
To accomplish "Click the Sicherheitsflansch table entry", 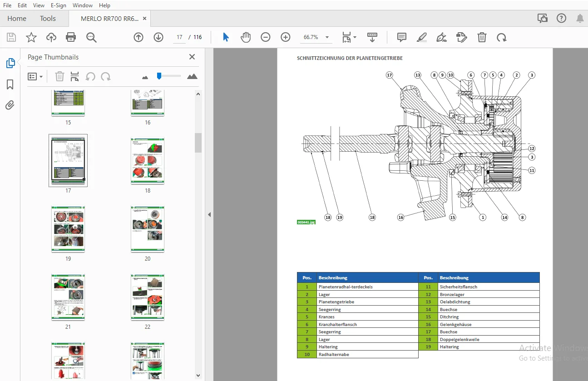I will pyautogui.click(x=459, y=287).
